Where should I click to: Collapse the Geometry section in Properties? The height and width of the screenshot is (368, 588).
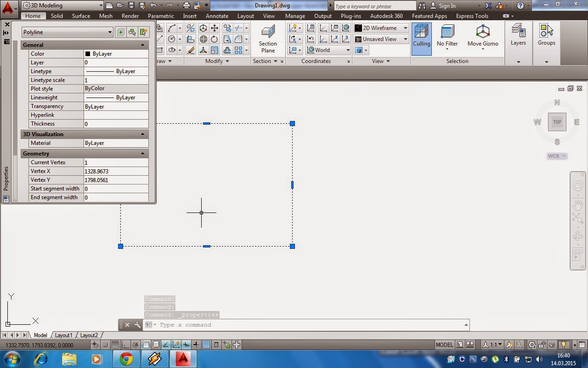pyautogui.click(x=143, y=153)
